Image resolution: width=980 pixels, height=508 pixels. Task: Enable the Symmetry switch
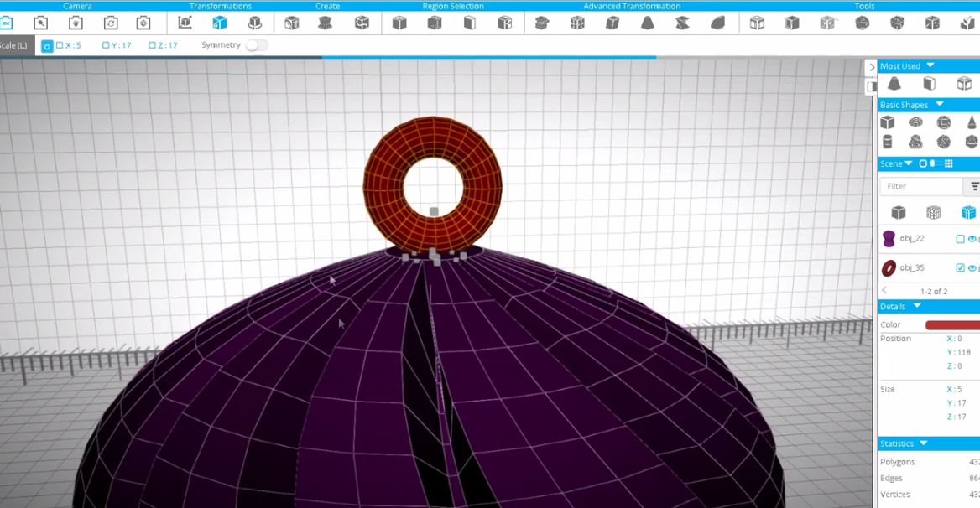pyautogui.click(x=257, y=45)
